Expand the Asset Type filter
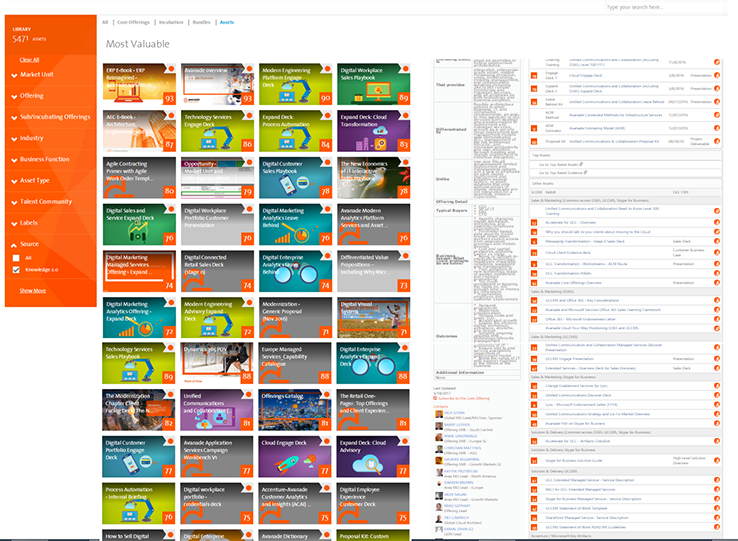The image size is (738, 541). pyautogui.click(x=34, y=180)
